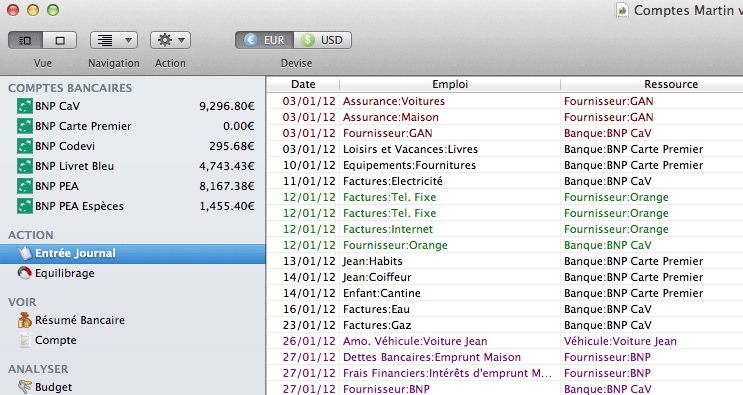Click the BNP Carte Premier account icon
The image size is (743, 395).
25,126
